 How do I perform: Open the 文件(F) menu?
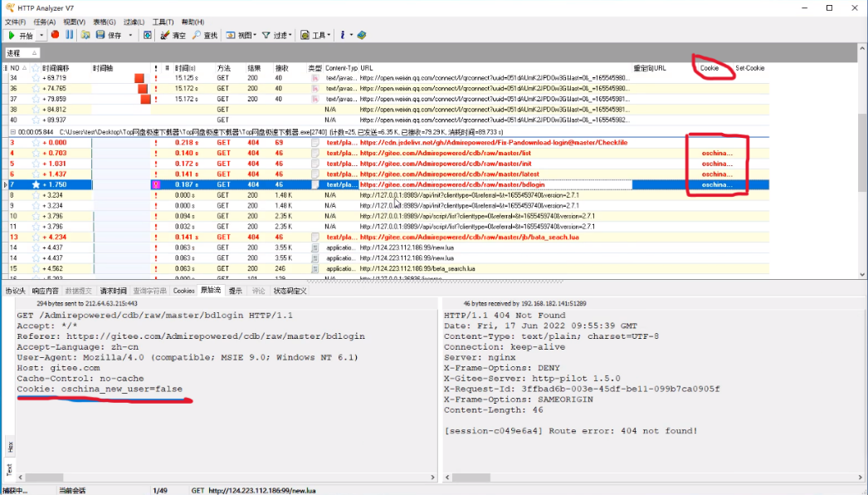click(15, 22)
